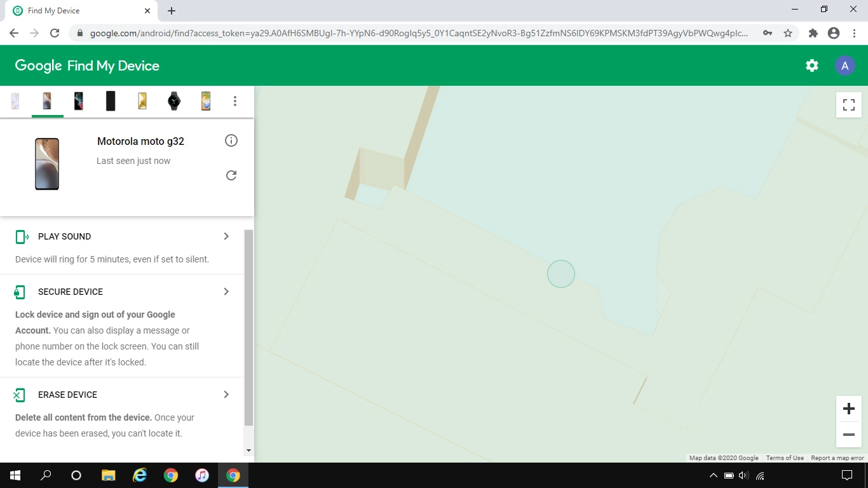Select the plain black phone device tab
This screenshot has height=488, width=868.
(x=111, y=101)
